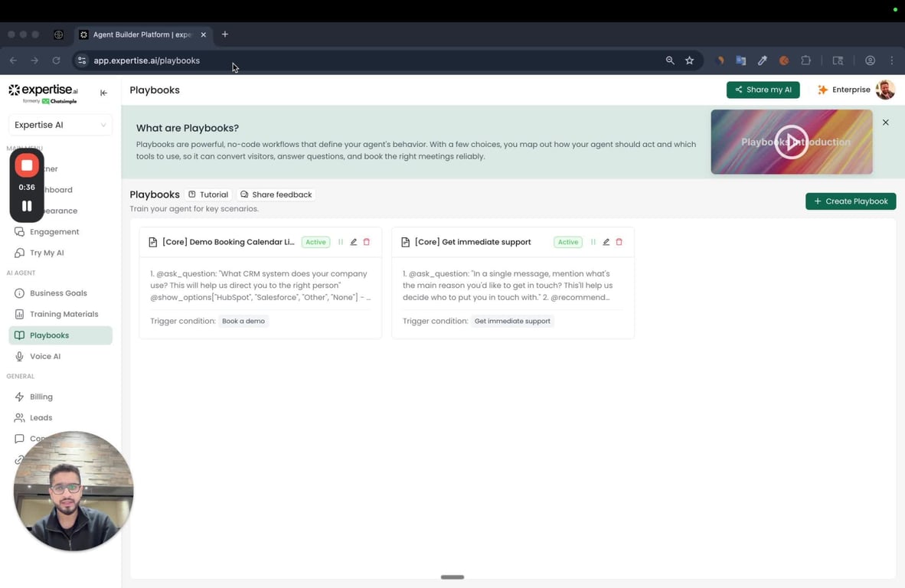
Task: Click the browser address bar
Action: [x=369, y=60]
